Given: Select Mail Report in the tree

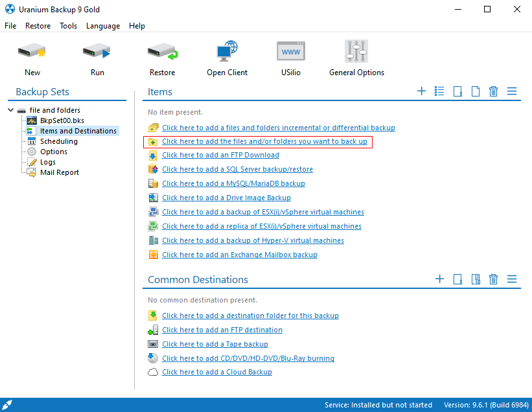Looking at the screenshot, I should (59, 172).
